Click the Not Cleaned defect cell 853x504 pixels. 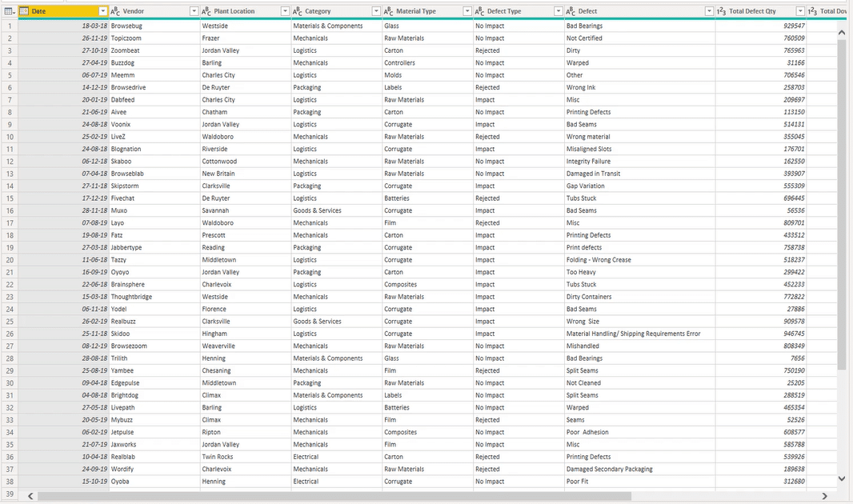point(640,382)
